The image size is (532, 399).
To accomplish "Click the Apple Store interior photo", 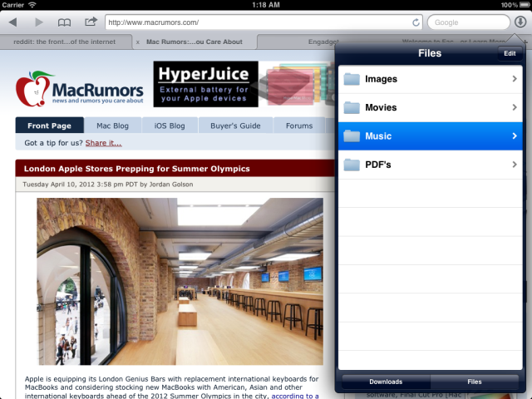I will point(180,282).
